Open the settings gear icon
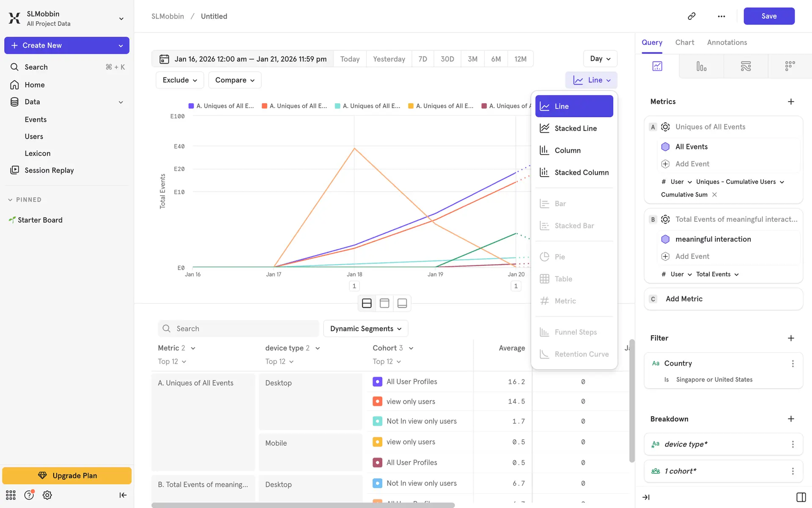Image resolution: width=812 pixels, height=508 pixels. click(47, 495)
